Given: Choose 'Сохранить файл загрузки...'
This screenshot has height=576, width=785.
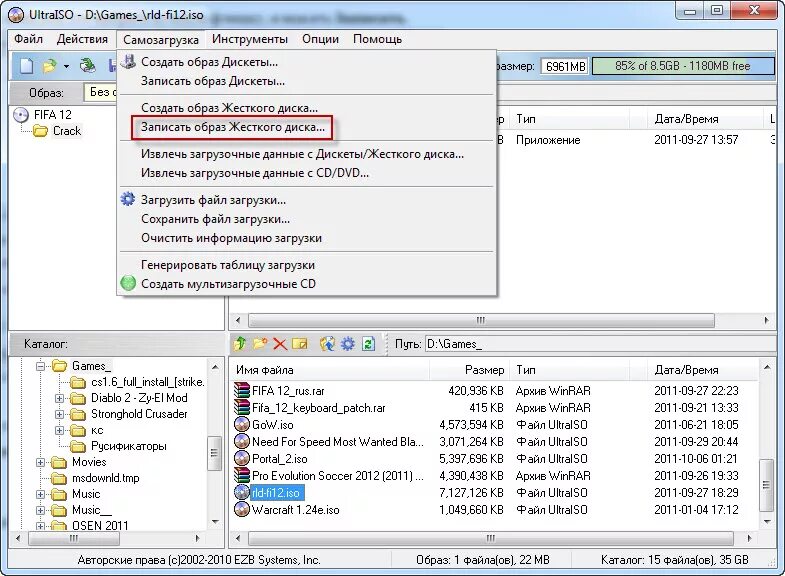Looking at the screenshot, I should [215, 219].
